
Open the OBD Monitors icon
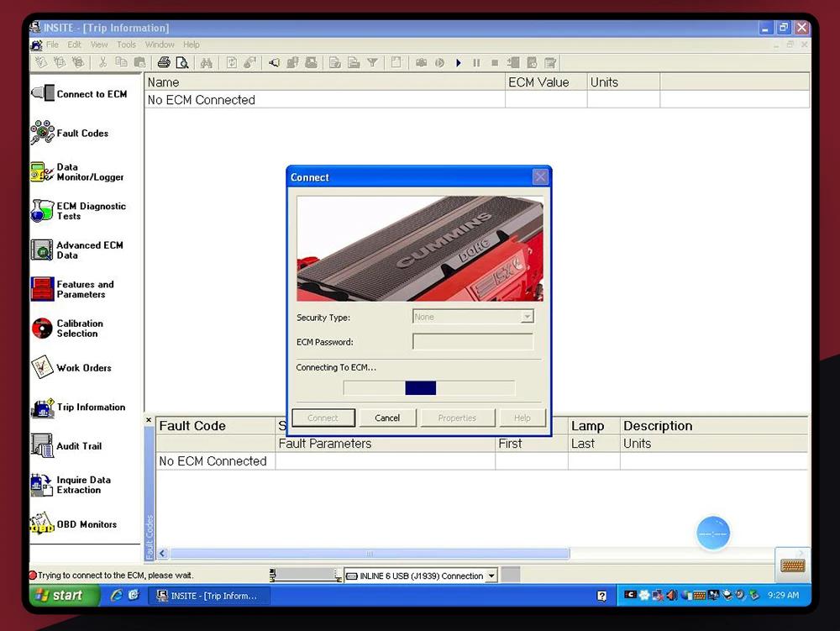tap(42, 523)
